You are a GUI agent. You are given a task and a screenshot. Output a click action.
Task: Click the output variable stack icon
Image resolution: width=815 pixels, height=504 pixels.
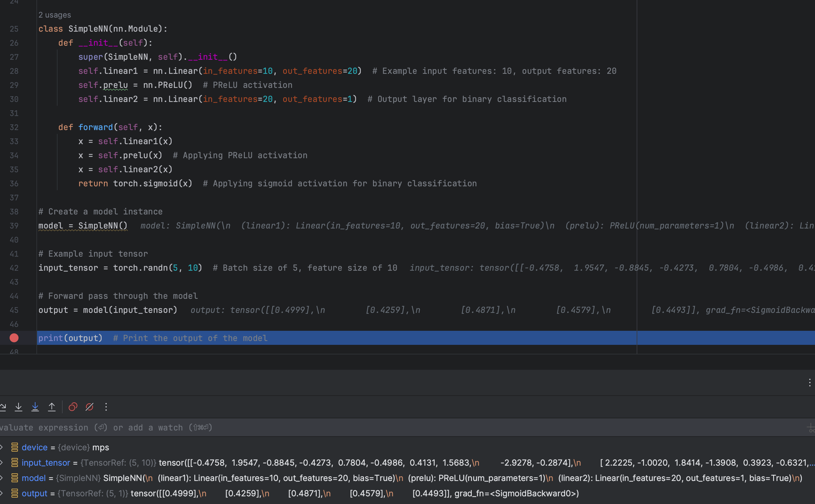(x=15, y=493)
